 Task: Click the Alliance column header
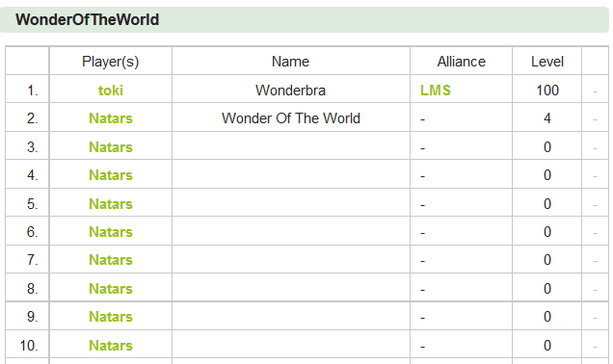tap(462, 62)
